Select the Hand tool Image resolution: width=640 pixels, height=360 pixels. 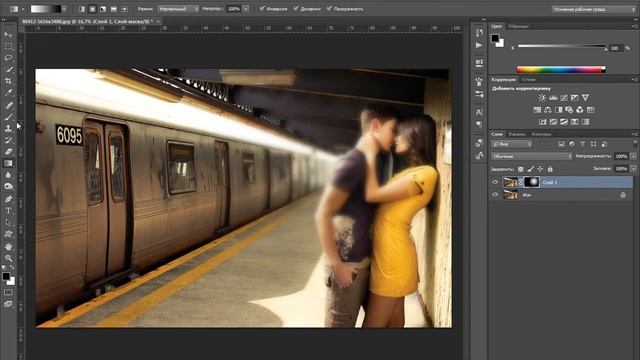pyautogui.click(x=8, y=247)
